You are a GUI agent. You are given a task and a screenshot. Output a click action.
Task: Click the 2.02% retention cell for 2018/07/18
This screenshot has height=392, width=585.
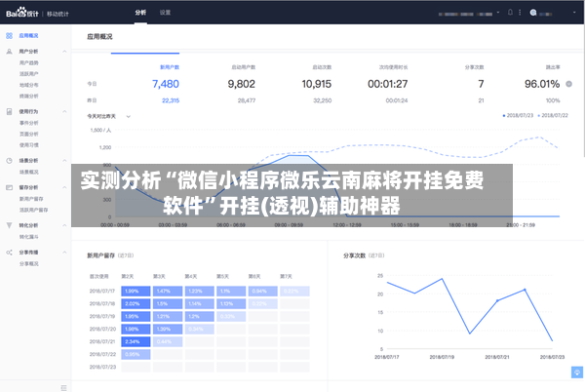[x=136, y=303]
